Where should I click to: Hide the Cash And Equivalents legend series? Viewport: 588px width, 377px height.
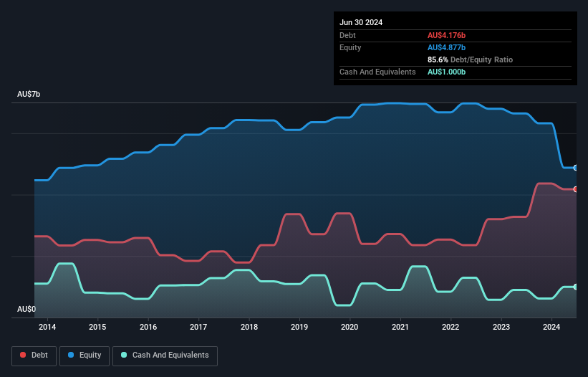[165, 355]
